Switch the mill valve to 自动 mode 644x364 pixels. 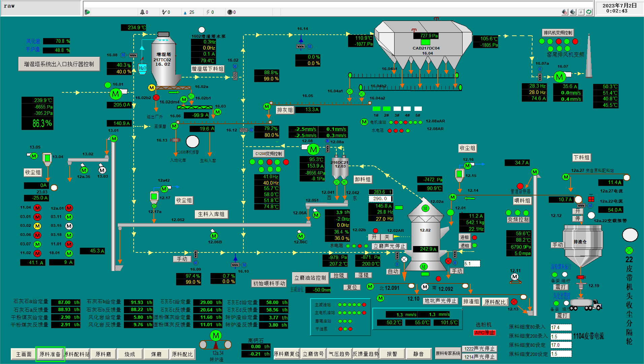click(393, 271)
